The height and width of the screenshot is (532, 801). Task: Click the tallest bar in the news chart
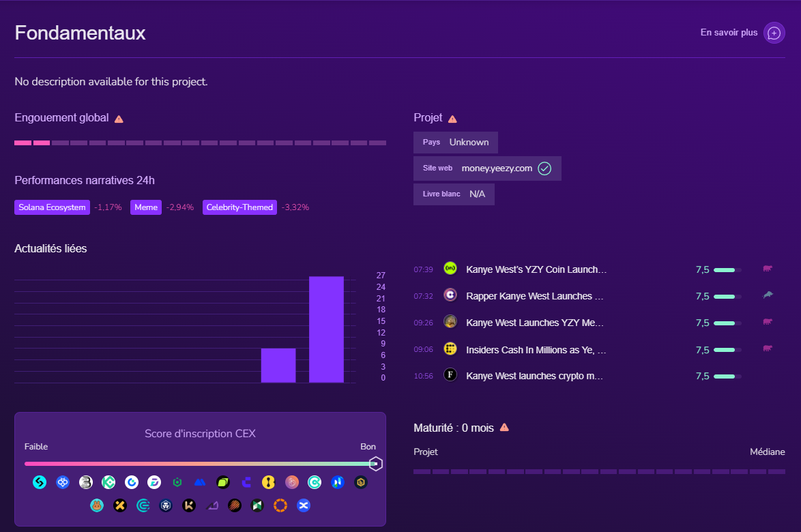point(326,329)
